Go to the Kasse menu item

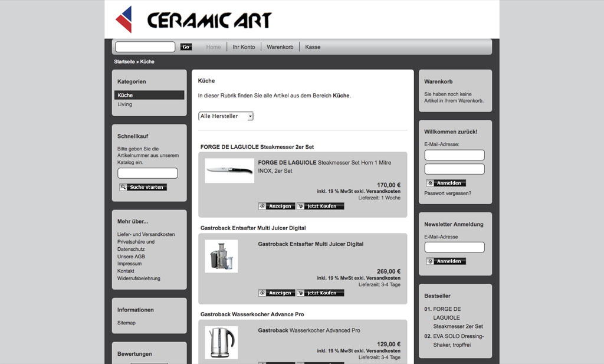(313, 47)
